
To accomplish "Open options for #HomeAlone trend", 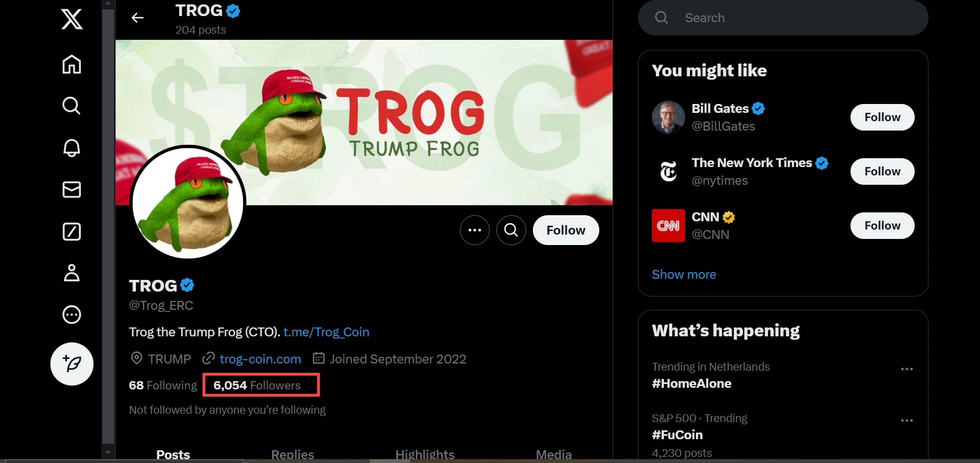I will pos(906,369).
